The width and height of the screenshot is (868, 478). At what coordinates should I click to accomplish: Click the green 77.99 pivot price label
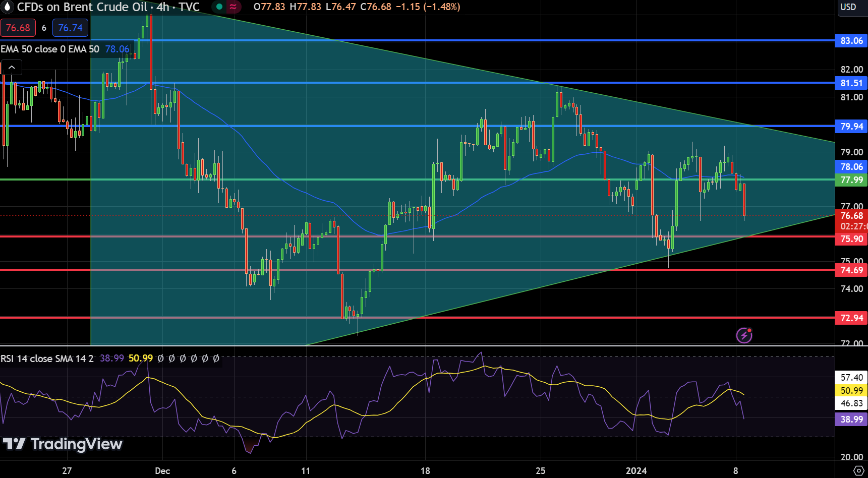point(851,180)
